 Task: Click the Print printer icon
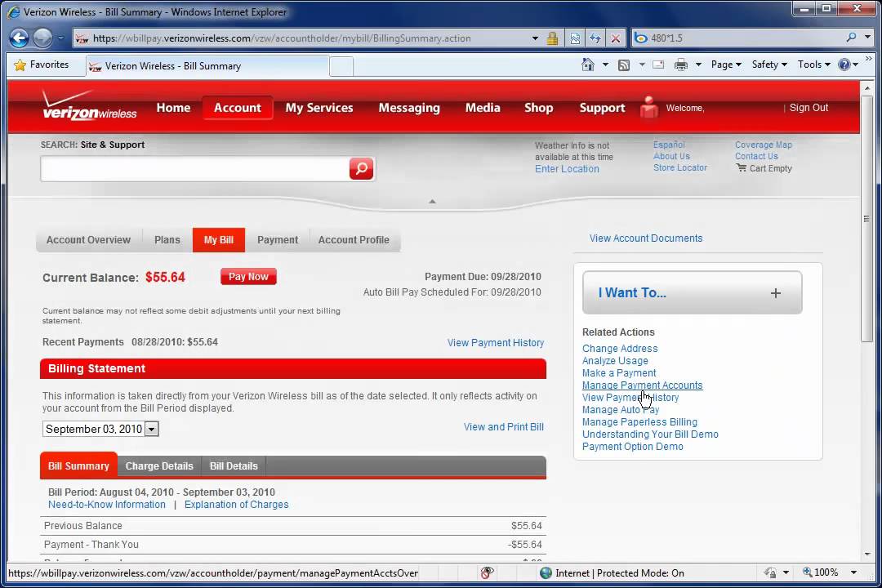point(680,65)
